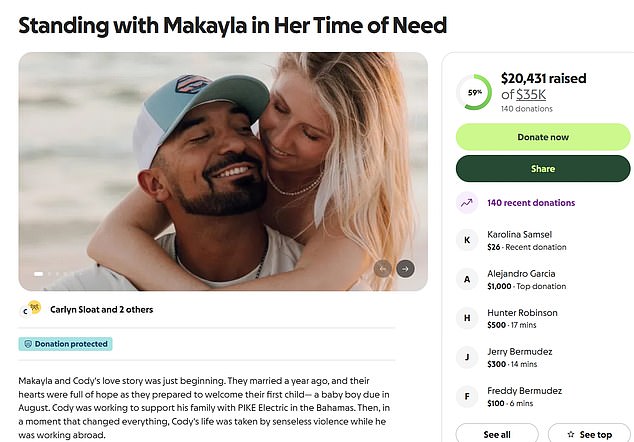The image size is (634, 442).
Task: Click the organizer avatar beside Carlyn Sloat
Action: click(32, 310)
